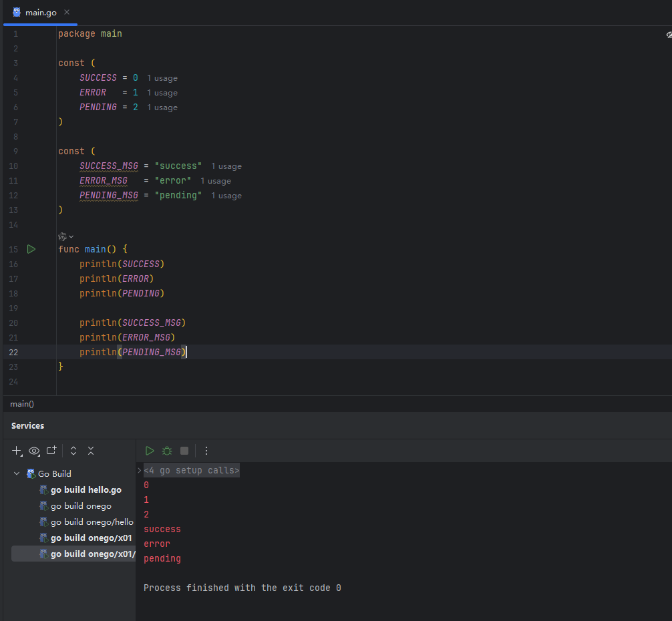Click the gopher icon on main.go tab
Image resolution: width=672 pixels, height=621 pixels.
[x=17, y=12]
